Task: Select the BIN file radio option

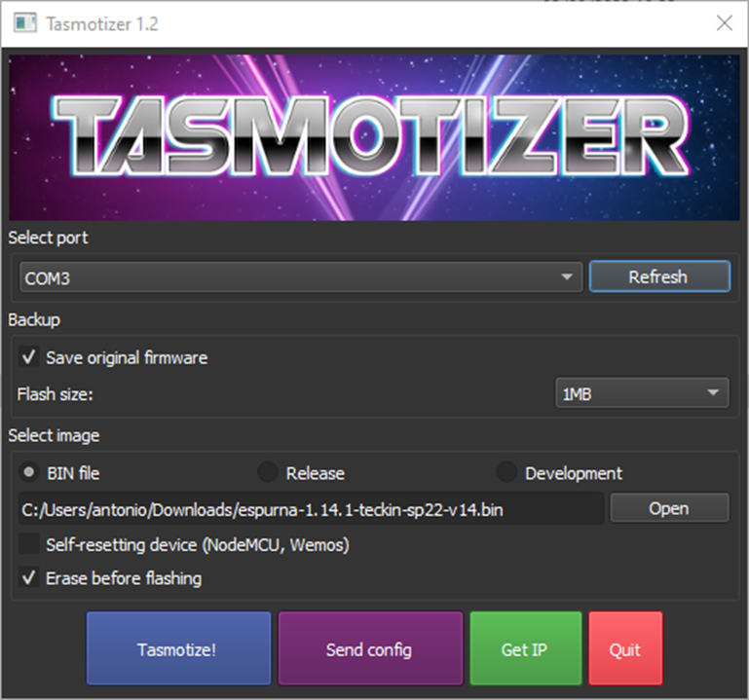Action: pyautogui.click(x=29, y=473)
